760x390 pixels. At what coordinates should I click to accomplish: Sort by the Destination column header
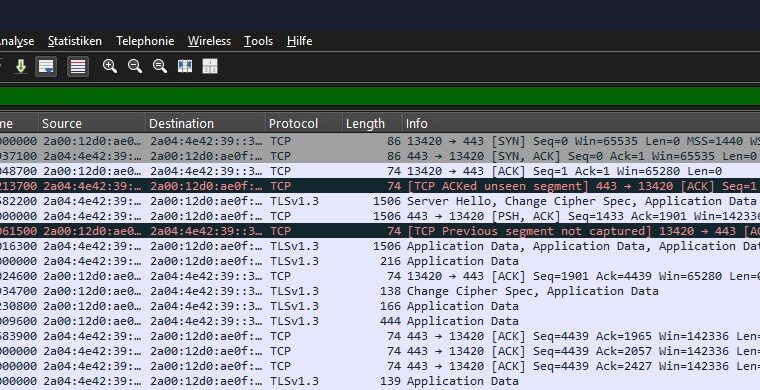coord(206,124)
